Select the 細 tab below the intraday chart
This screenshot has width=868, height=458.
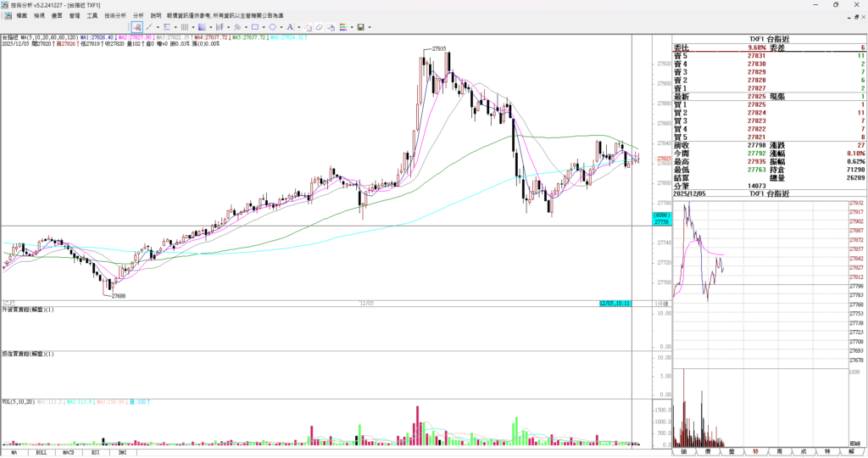(683, 452)
